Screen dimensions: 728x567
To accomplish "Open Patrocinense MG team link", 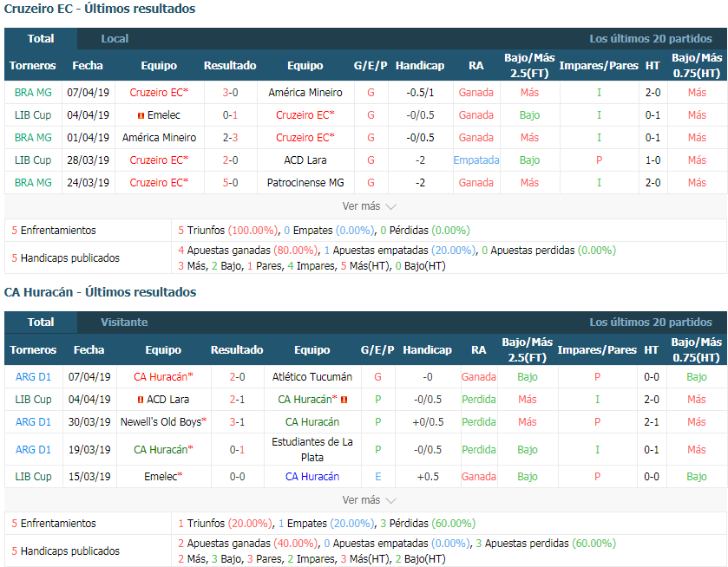I will (305, 182).
